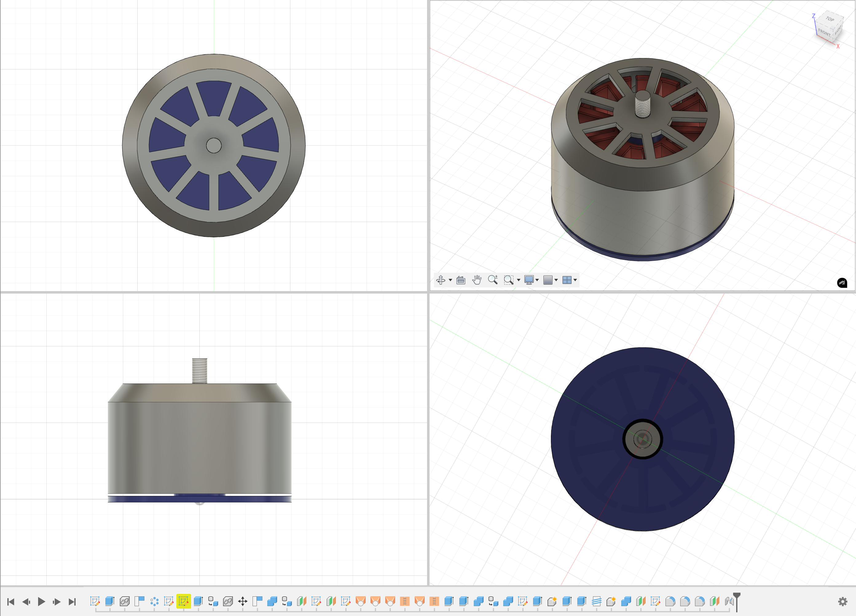The height and width of the screenshot is (616, 856).
Task: Jump to the beginning of the timeline
Action: click(x=11, y=602)
